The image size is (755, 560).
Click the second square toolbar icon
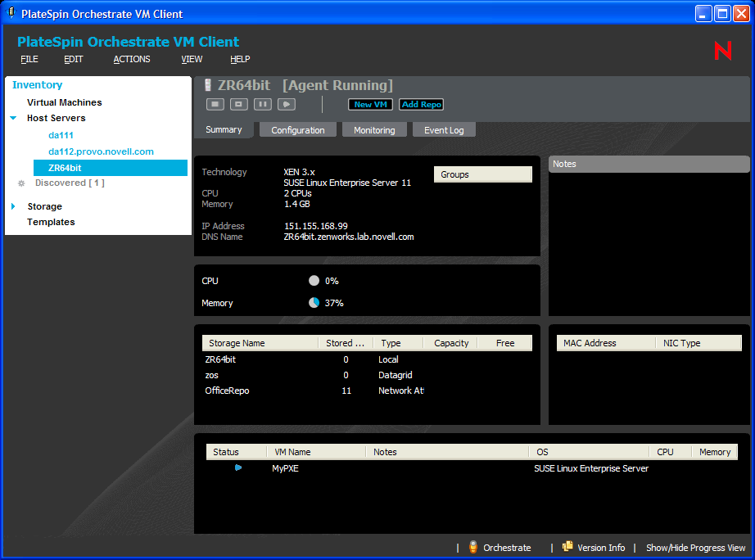[x=238, y=104]
